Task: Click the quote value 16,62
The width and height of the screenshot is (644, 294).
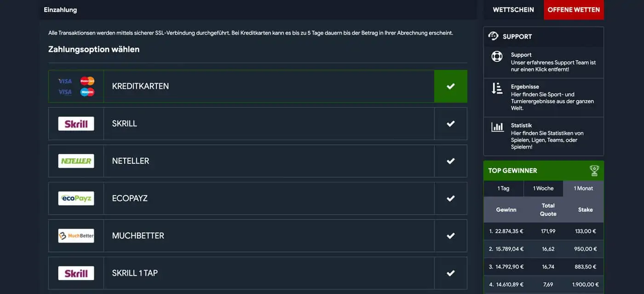Action: 548,249
